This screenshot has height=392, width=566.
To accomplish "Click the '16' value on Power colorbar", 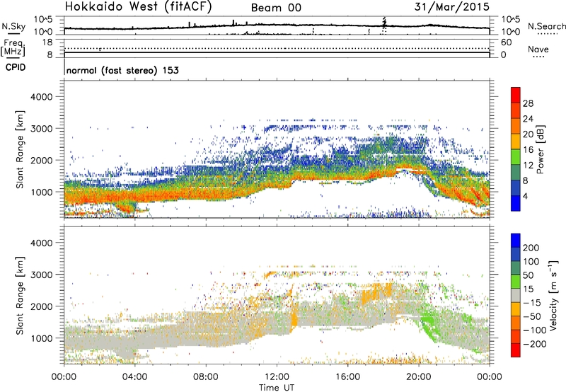I will click(x=528, y=150).
